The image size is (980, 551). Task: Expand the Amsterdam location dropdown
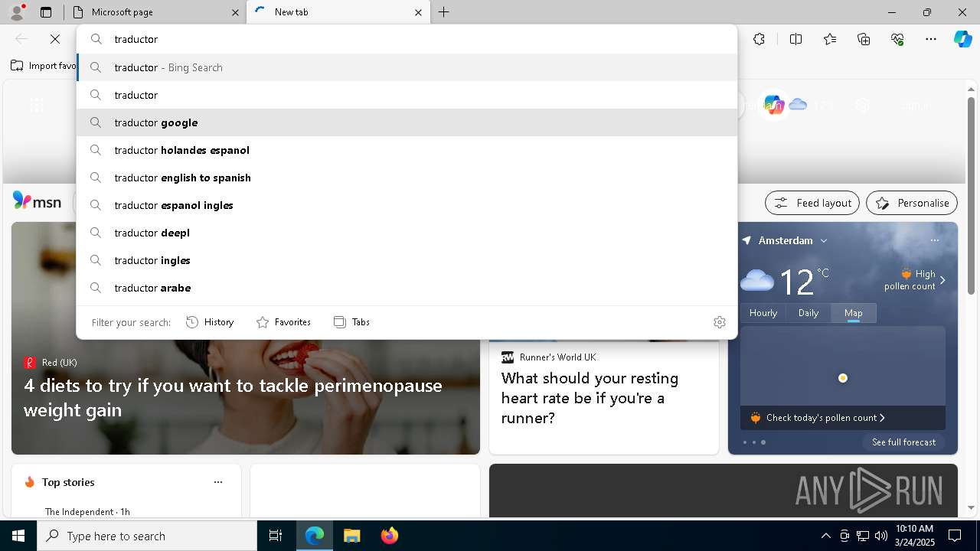point(824,240)
